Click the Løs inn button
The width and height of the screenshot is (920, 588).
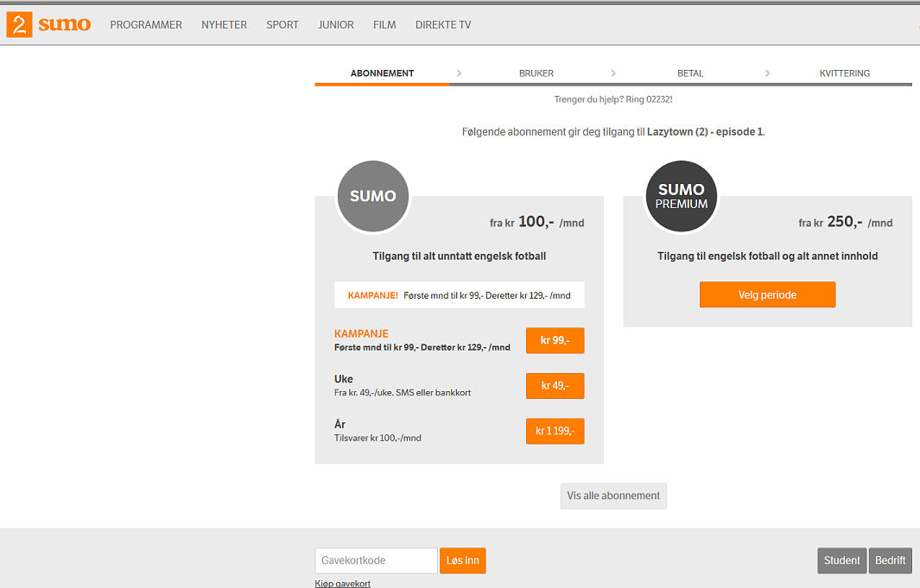(x=462, y=560)
